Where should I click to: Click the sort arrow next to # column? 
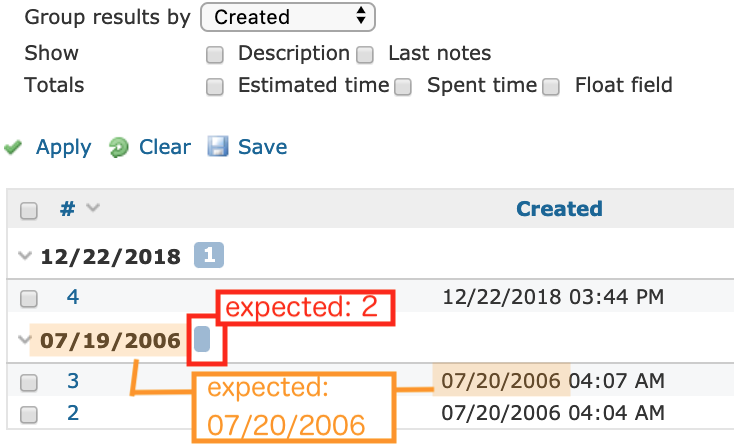pyautogui.click(x=93, y=207)
